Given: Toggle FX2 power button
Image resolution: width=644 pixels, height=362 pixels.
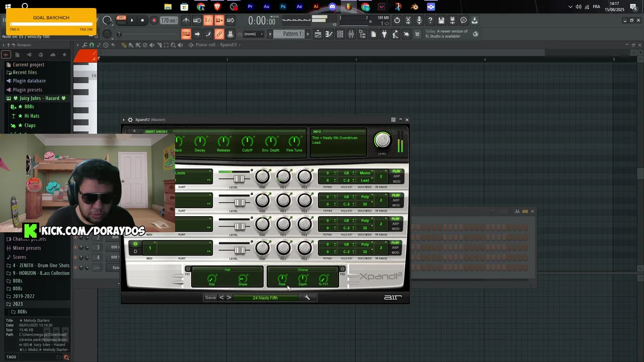Looking at the screenshot, I should click(x=343, y=268).
